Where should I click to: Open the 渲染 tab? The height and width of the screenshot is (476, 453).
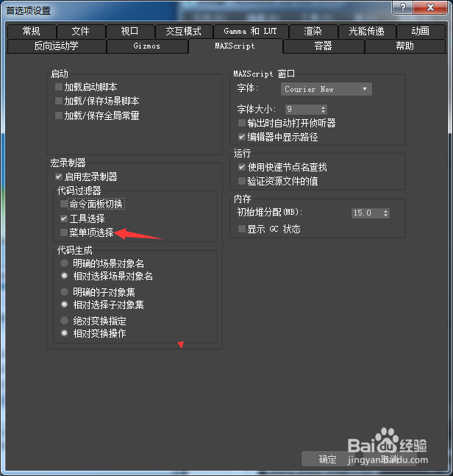(x=313, y=31)
